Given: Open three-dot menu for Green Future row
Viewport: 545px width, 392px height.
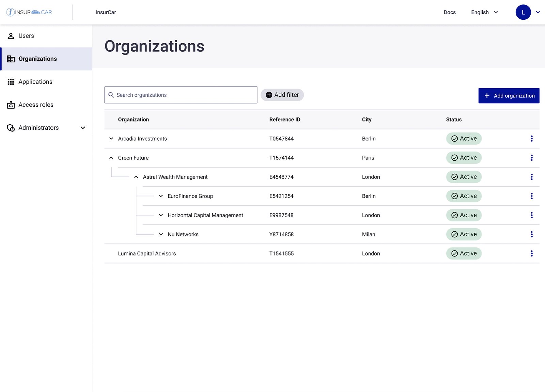Looking at the screenshot, I should 531,158.
